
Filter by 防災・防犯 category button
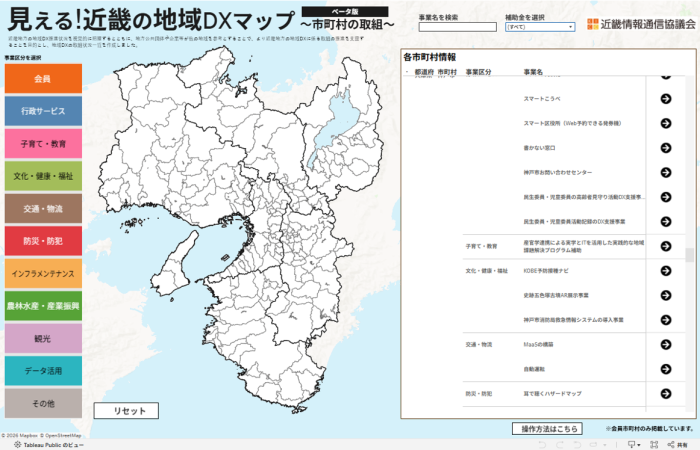coord(43,241)
